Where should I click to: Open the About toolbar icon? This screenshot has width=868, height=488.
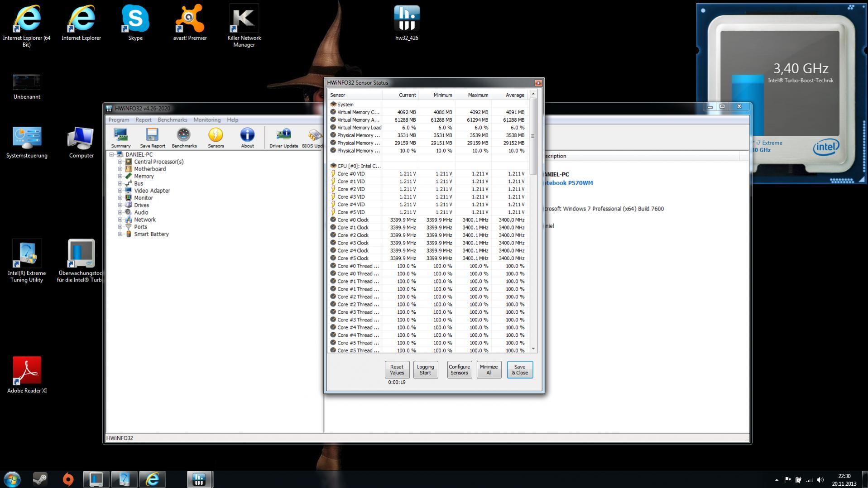pos(247,138)
